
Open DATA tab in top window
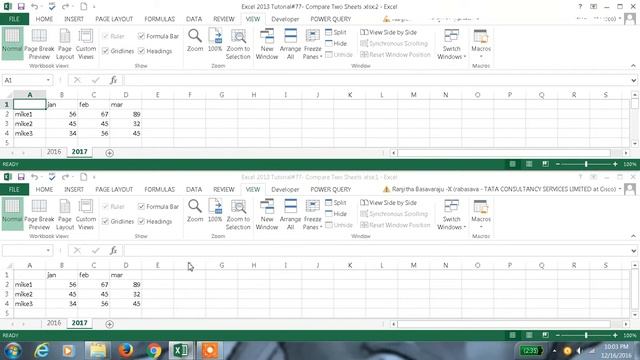coord(194,19)
